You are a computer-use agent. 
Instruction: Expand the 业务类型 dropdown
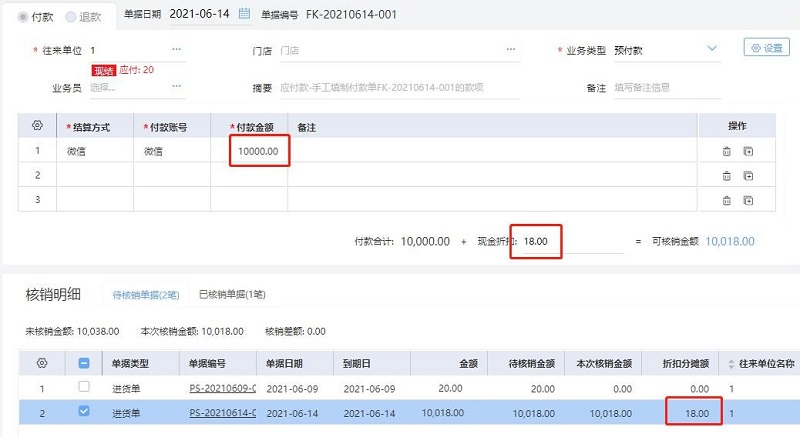coord(712,48)
